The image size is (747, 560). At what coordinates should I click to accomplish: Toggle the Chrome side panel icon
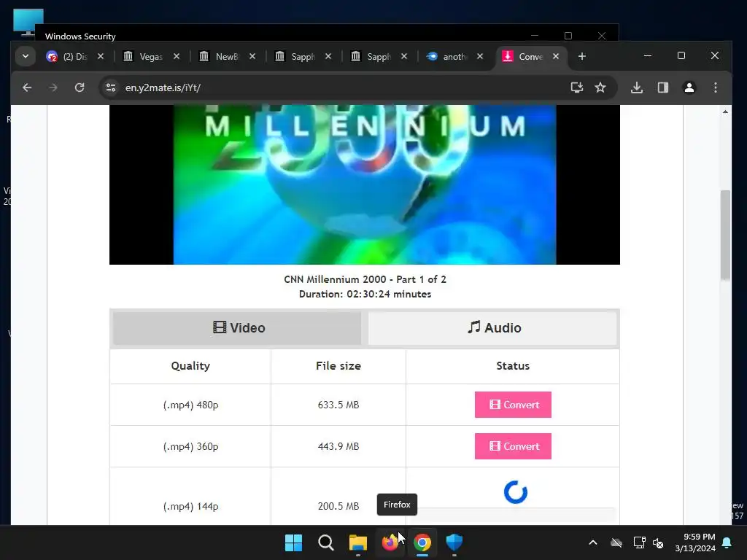(x=663, y=87)
